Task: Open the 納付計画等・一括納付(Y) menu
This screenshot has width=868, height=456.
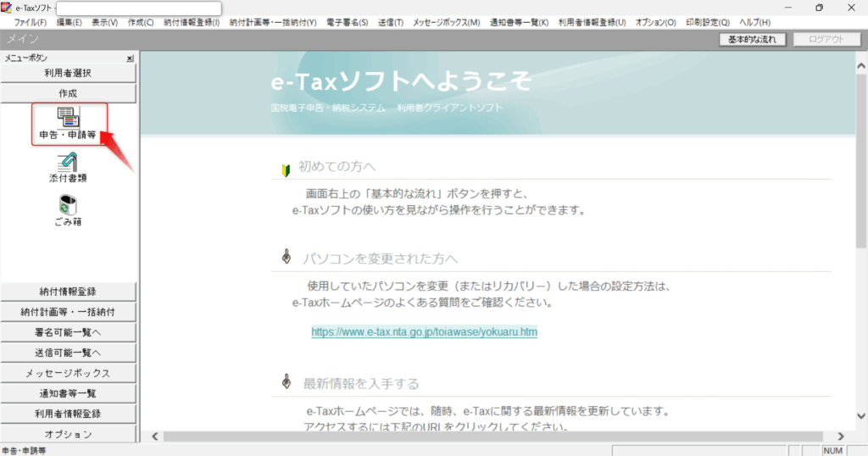Action: pos(273,23)
